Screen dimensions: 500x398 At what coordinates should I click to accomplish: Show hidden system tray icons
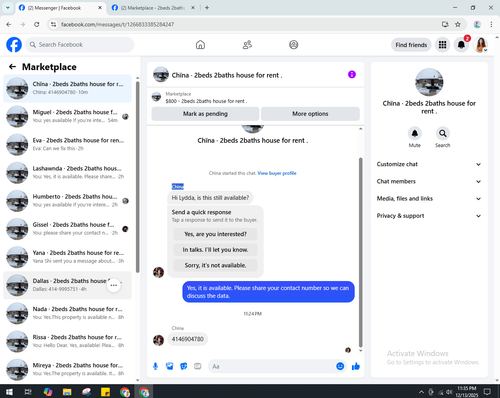click(x=421, y=392)
